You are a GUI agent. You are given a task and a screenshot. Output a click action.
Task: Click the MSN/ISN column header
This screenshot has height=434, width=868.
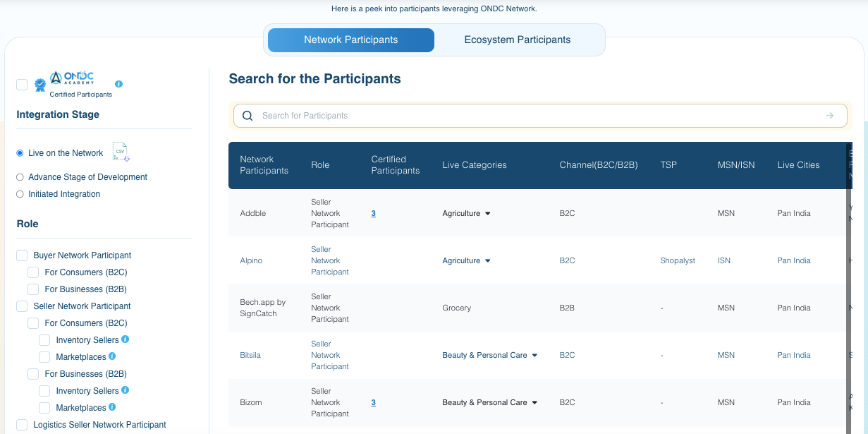click(x=736, y=165)
